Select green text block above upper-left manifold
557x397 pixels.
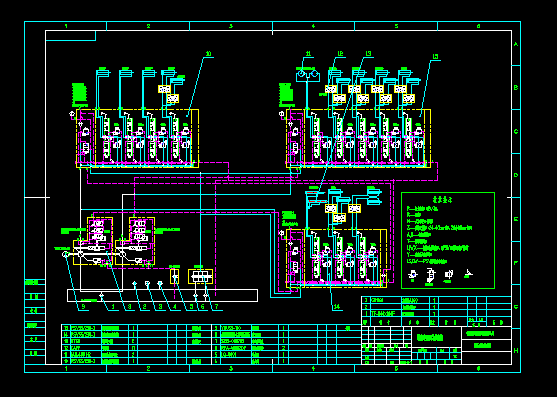79,94
